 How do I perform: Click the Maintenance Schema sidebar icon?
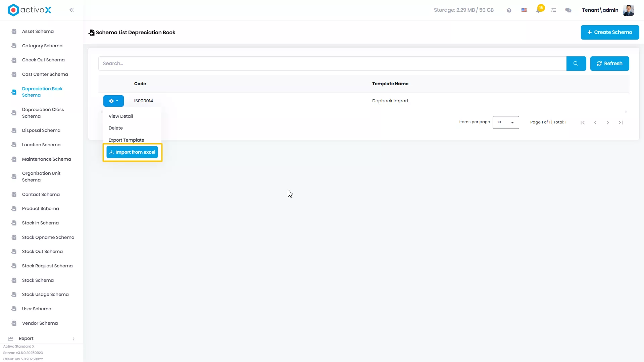14,159
